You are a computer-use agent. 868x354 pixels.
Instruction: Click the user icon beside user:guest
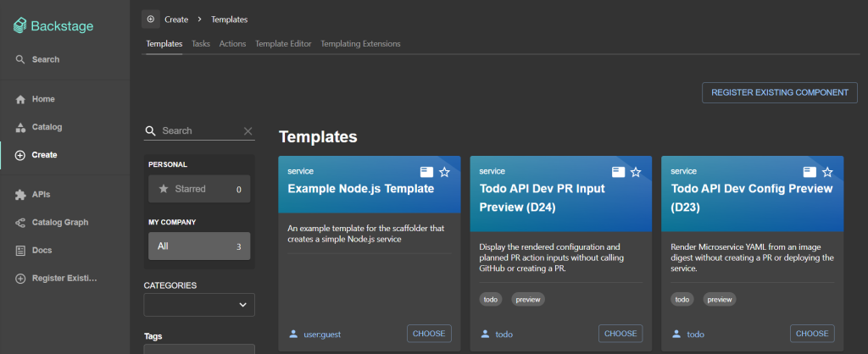click(x=293, y=334)
